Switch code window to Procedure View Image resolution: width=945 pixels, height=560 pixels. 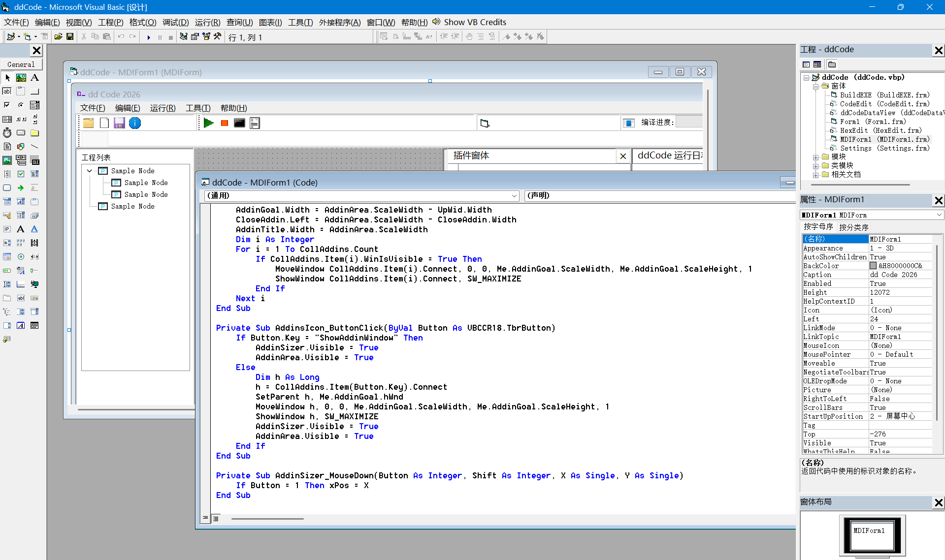(205, 518)
